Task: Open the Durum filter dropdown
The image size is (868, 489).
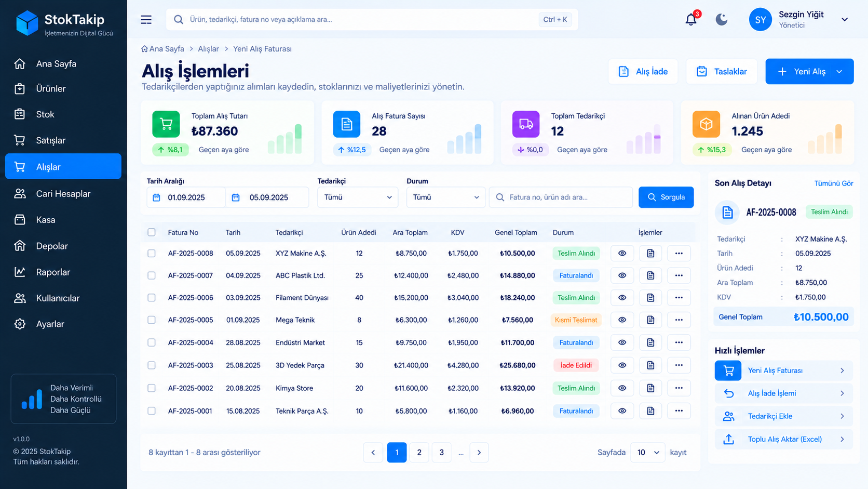Action: [x=446, y=197]
